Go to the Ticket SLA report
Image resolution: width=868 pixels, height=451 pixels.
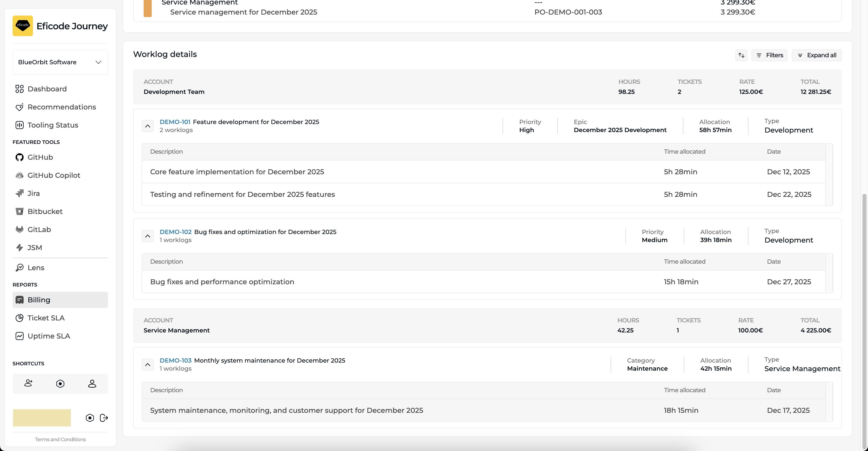(46, 318)
